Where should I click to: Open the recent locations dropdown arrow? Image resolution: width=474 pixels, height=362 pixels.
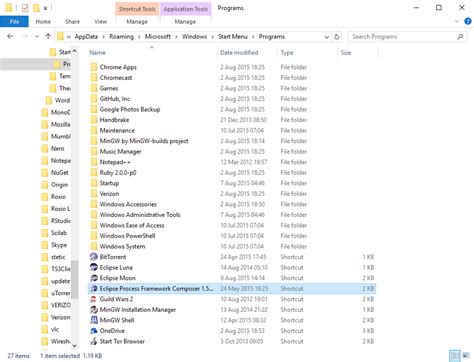[x=37, y=37]
